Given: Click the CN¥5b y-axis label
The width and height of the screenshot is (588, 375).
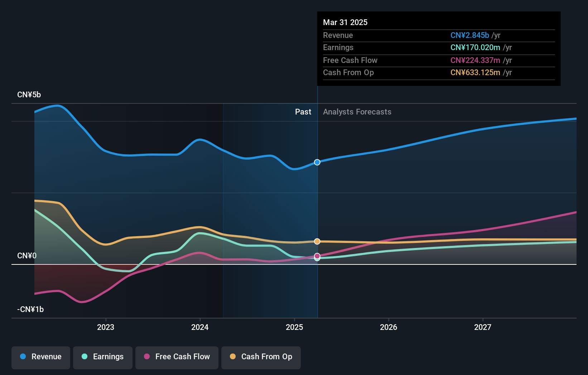Looking at the screenshot, I should click(29, 95).
